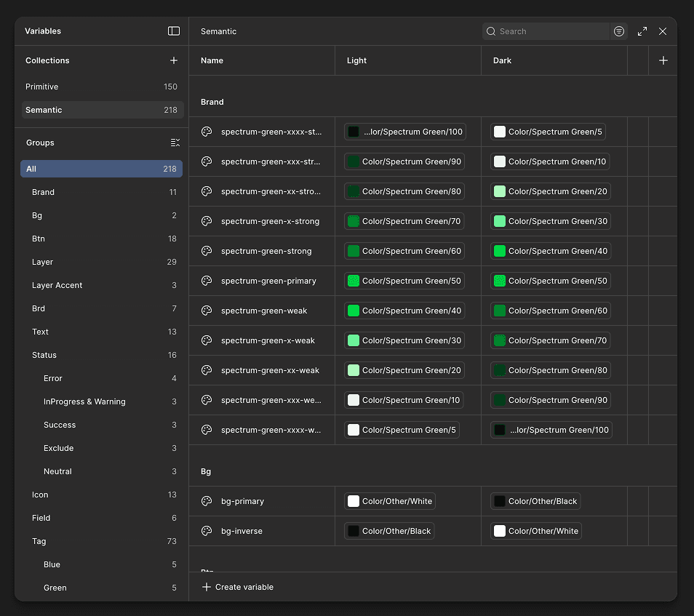Toggle the sidebar panel icon
This screenshot has width=694, height=616.
coord(174,31)
